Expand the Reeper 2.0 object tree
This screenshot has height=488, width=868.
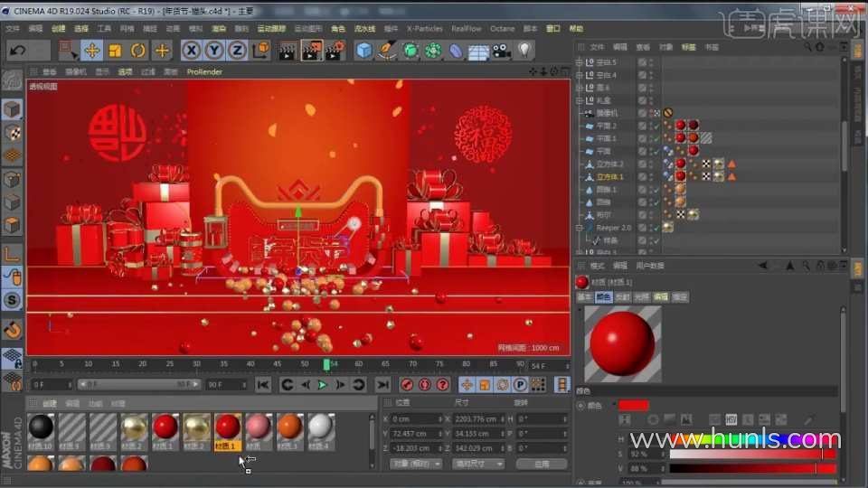coord(580,228)
